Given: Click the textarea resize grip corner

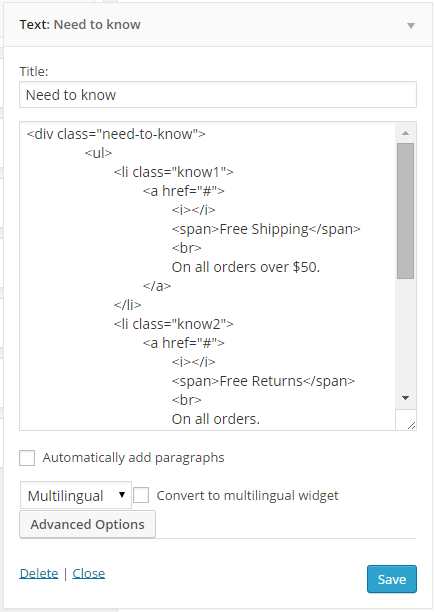Looking at the screenshot, I should pos(411,425).
